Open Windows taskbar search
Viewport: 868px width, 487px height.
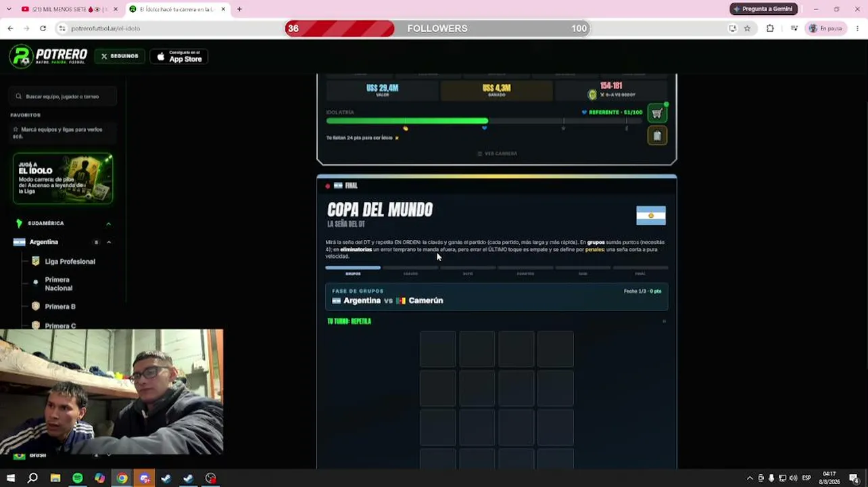(32, 478)
